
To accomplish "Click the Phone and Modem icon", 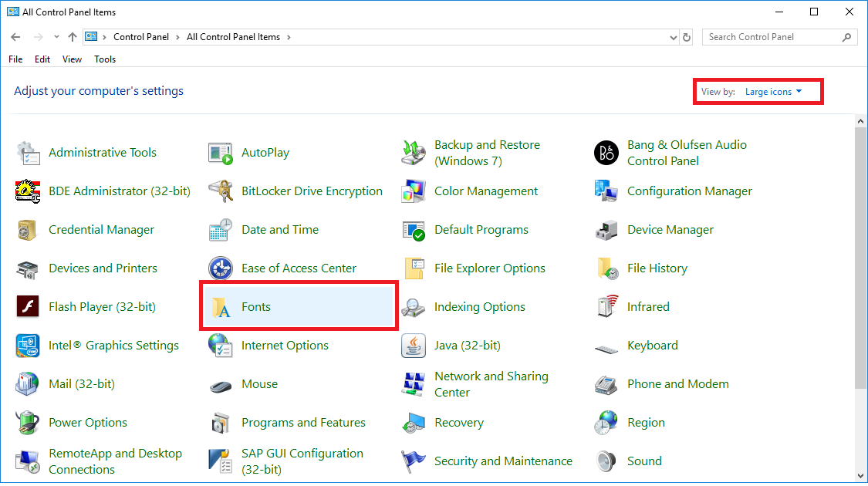I will coord(606,384).
